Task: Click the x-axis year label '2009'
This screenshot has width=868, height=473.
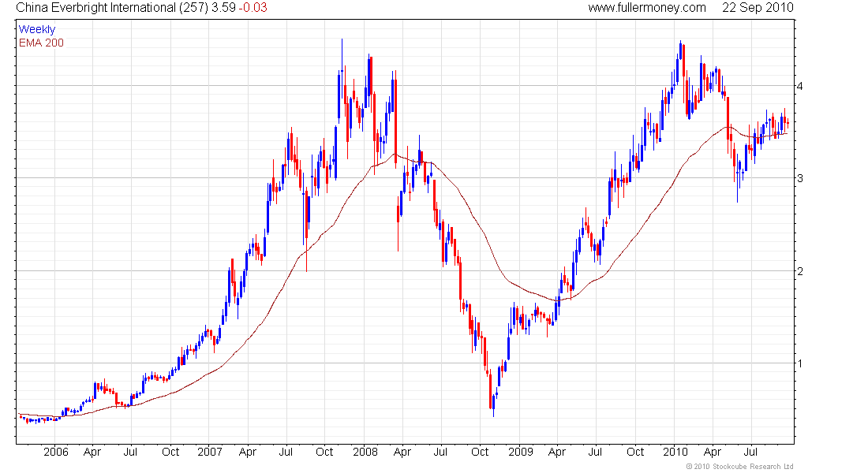Action: click(520, 452)
